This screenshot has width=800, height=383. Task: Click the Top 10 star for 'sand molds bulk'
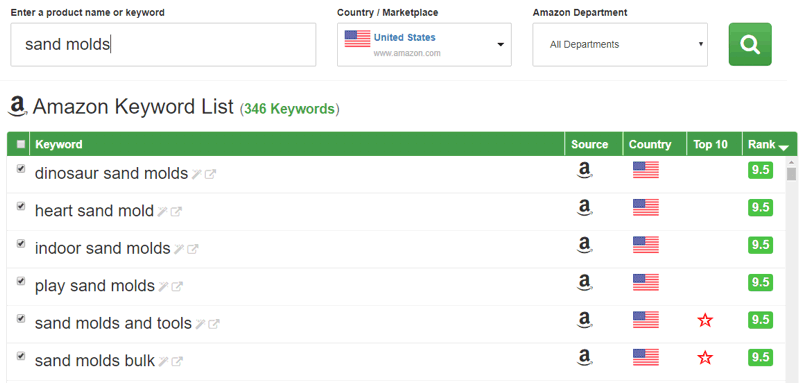[x=705, y=358]
